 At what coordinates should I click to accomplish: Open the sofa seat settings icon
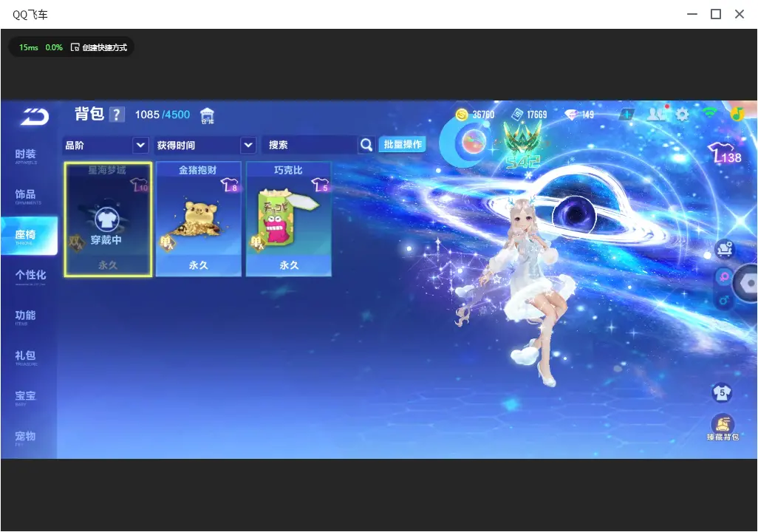click(725, 248)
